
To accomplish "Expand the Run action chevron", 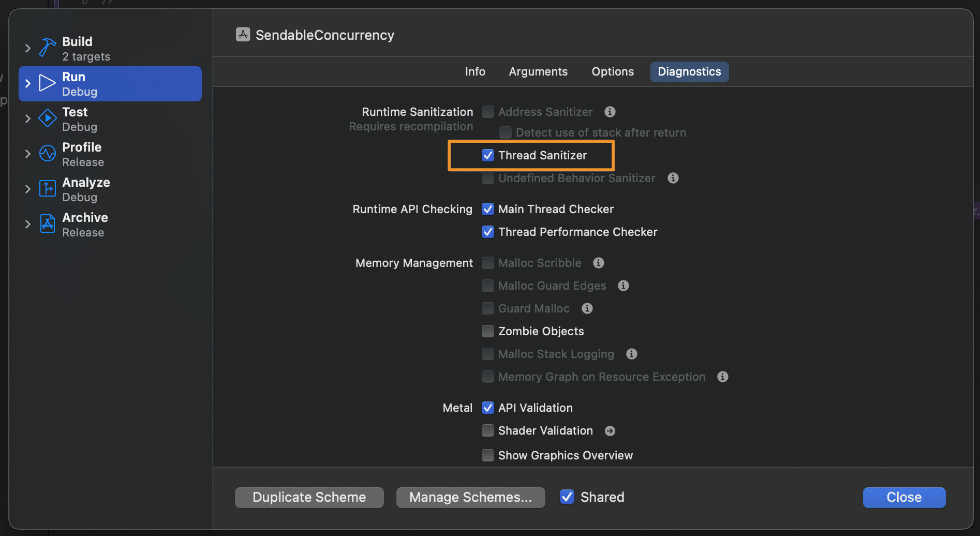I will pyautogui.click(x=28, y=83).
